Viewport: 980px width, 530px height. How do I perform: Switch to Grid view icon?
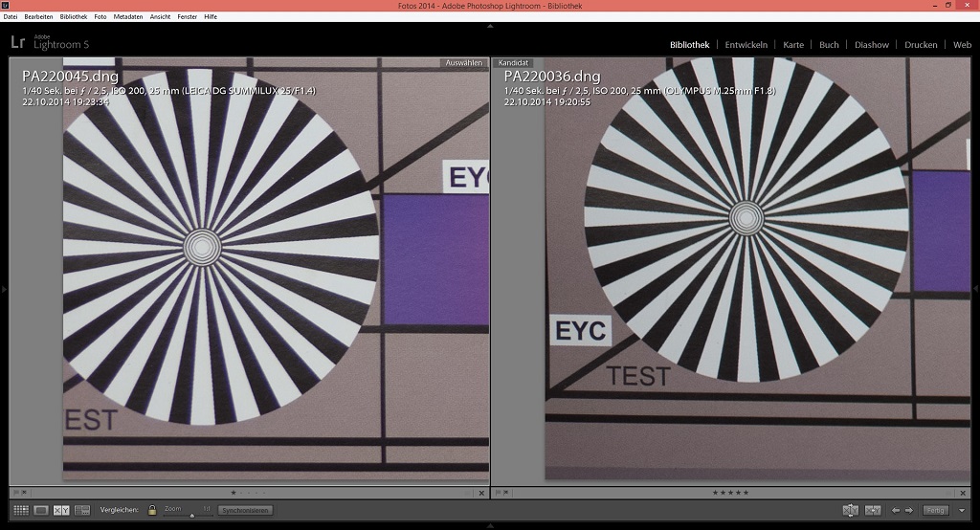(20, 511)
